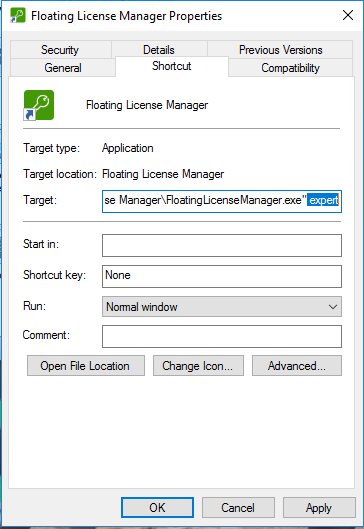
Task: Click into the Target field
Action: 222,201
